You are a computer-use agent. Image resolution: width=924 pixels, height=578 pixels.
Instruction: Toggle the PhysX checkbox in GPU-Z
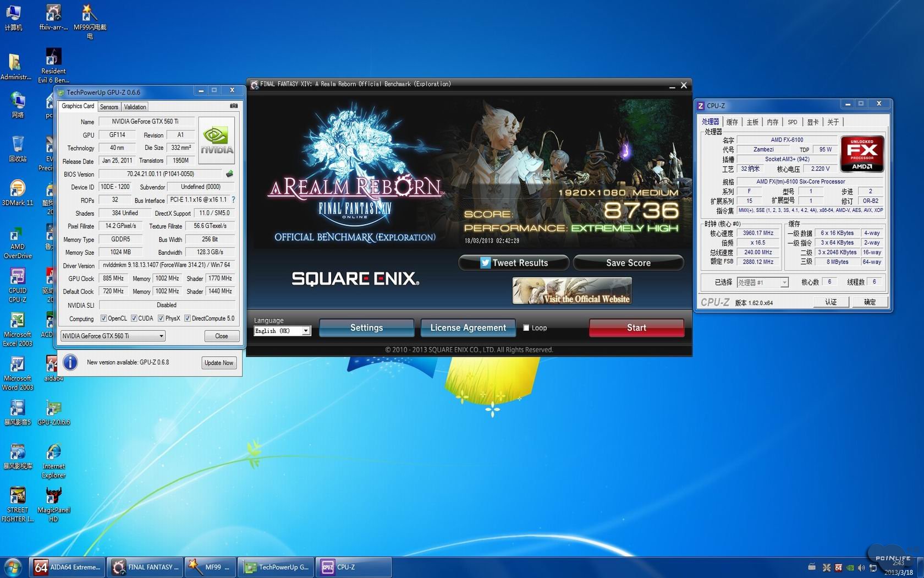pos(161,318)
